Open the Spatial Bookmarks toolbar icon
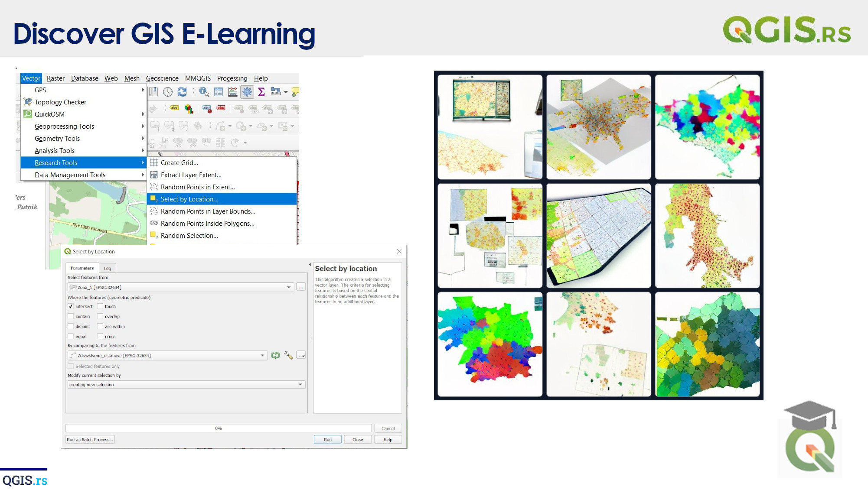868x490 pixels. point(153,91)
